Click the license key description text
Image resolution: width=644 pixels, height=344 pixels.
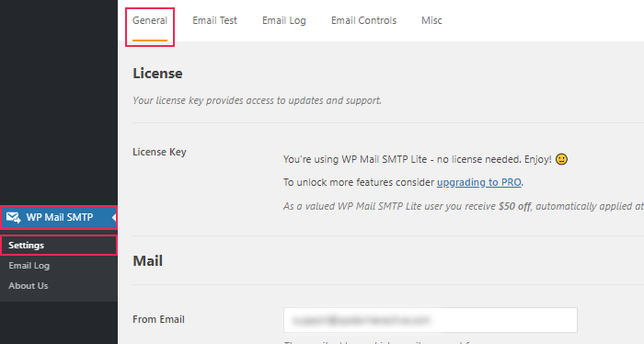(x=257, y=100)
